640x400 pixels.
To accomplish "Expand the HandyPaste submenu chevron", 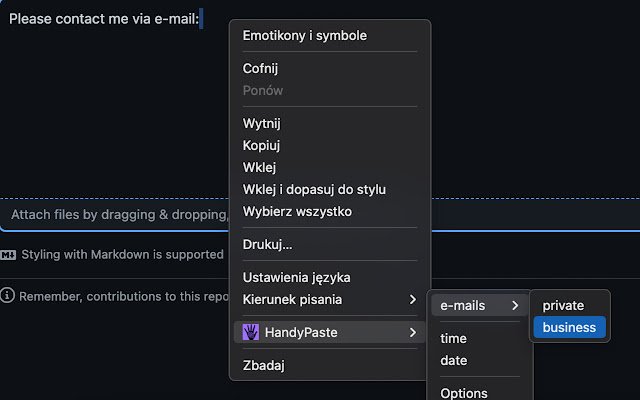I will [413, 332].
